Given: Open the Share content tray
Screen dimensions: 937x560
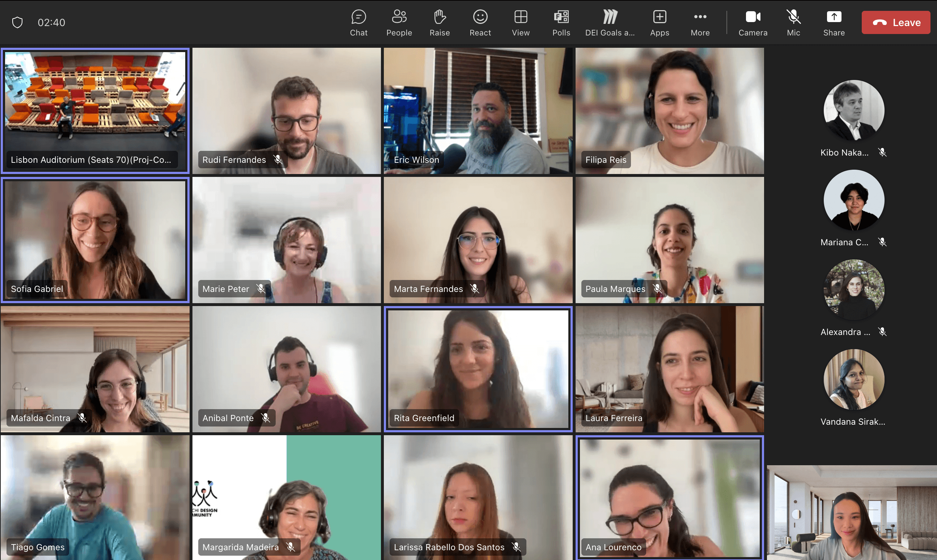Looking at the screenshot, I should click(x=833, y=23).
